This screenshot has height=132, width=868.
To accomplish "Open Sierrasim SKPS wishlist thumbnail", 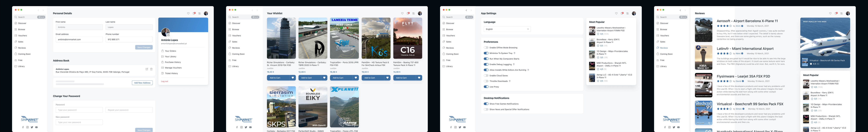I will pos(281,107).
